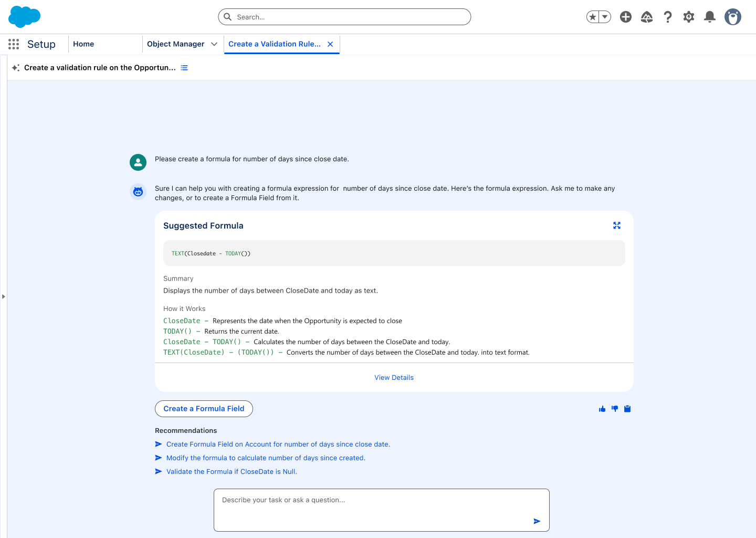The height and width of the screenshot is (538, 756).
Task: Expand the Object Manager dropdown chevron
Action: (214, 44)
